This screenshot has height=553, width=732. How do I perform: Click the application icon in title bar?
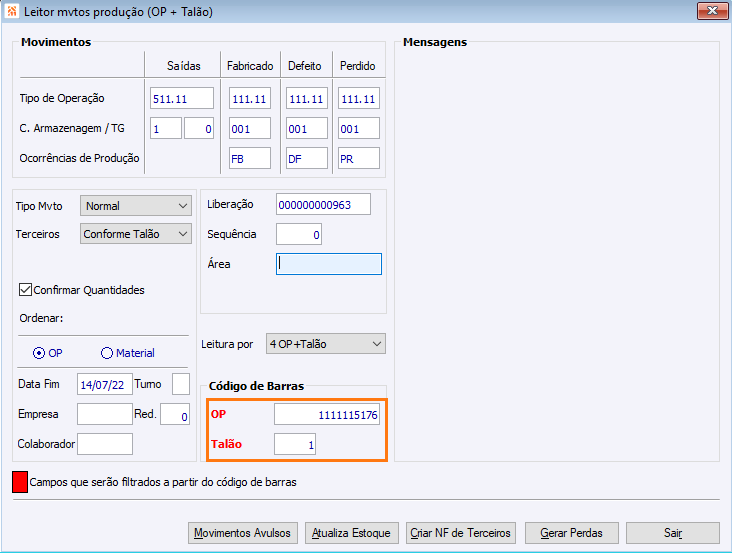coord(12,11)
